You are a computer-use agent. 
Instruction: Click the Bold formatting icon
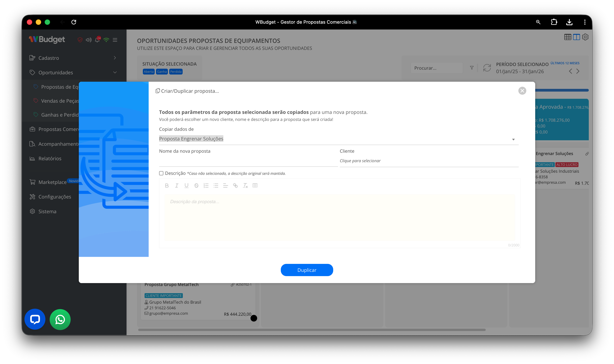click(167, 185)
